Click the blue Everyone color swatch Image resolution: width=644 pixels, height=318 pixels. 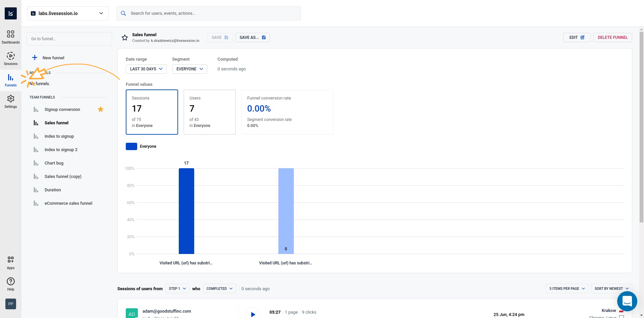point(131,146)
